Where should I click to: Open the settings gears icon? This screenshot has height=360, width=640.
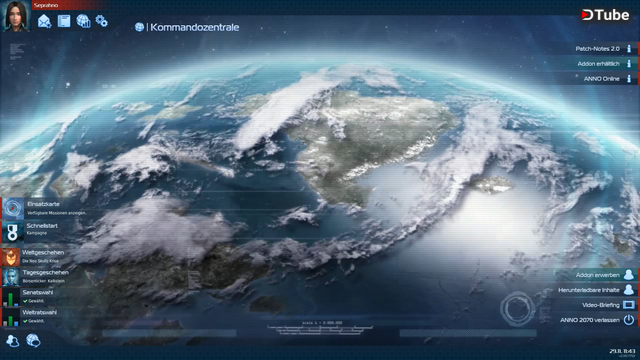point(101,21)
